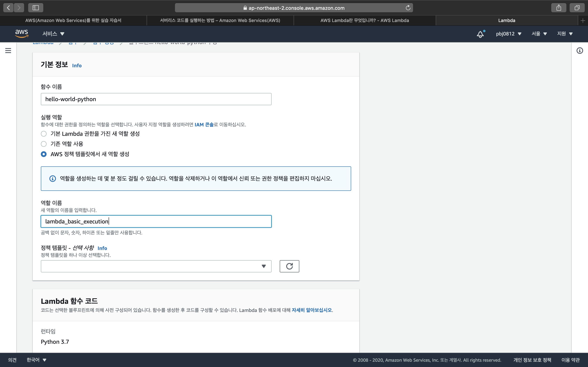Open the hamburger side navigation menu

click(x=8, y=51)
